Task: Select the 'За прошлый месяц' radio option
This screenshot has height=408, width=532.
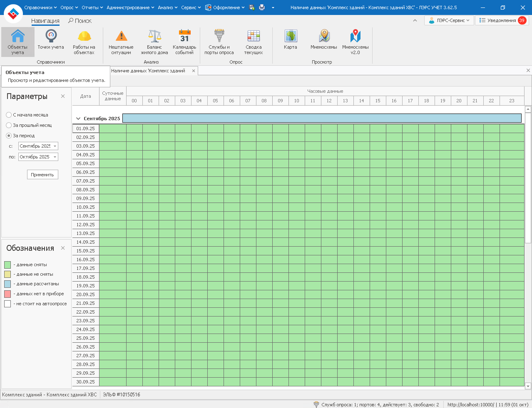Action: tap(9, 125)
